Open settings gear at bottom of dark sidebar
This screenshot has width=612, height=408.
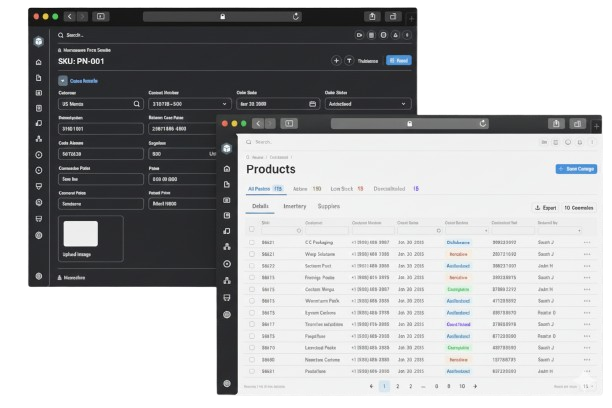point(39,276)
